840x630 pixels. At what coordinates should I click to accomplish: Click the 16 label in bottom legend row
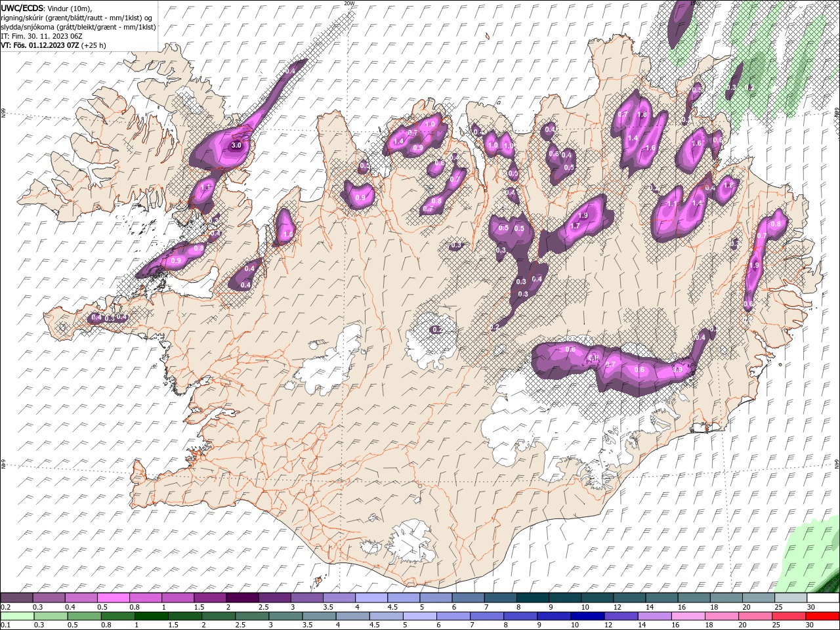675,625
